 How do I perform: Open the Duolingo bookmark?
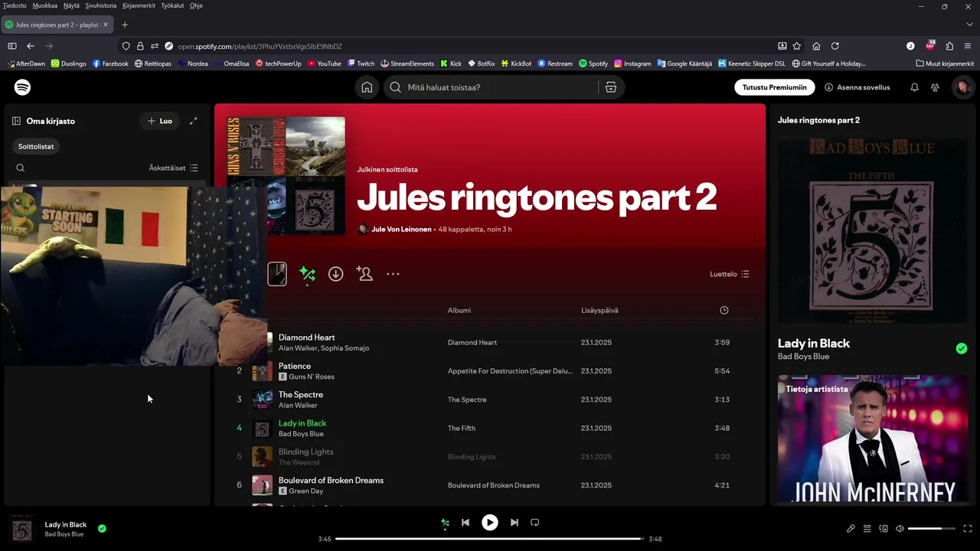68,64
